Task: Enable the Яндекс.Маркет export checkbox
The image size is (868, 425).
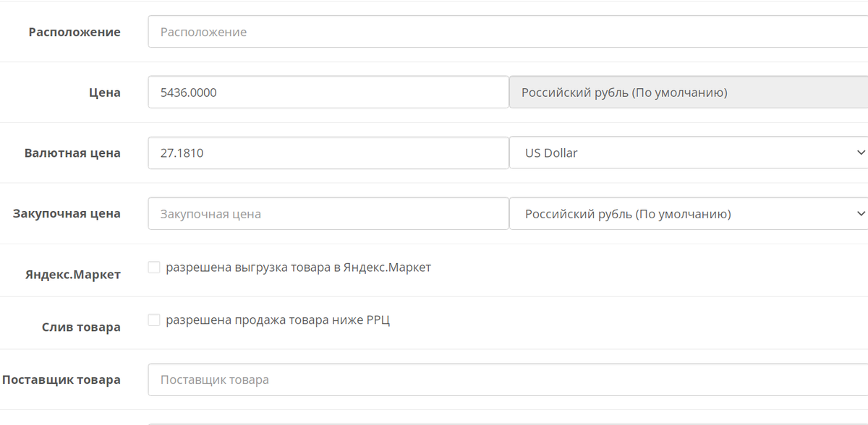Action: coord(154,267)
